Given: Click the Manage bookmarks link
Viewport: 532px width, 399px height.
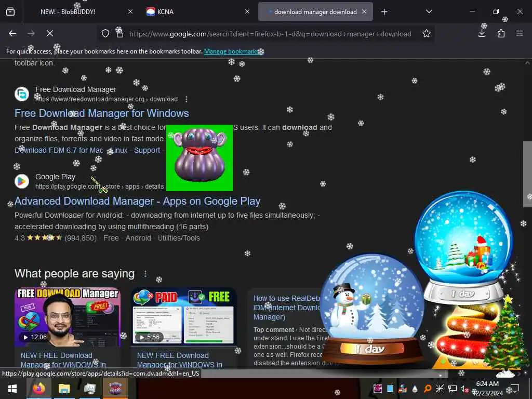Looking at the screenshot, I should pyautogui.click(x=231, y=51).
